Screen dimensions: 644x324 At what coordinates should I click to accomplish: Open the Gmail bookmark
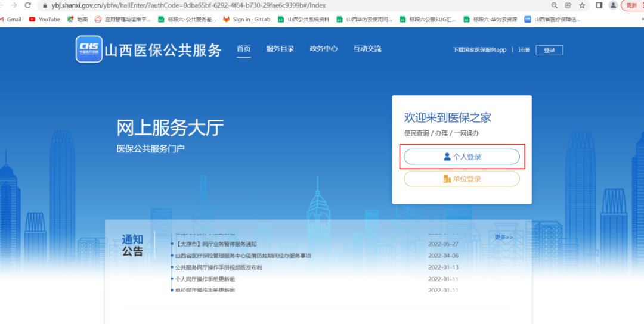point(10,19)
